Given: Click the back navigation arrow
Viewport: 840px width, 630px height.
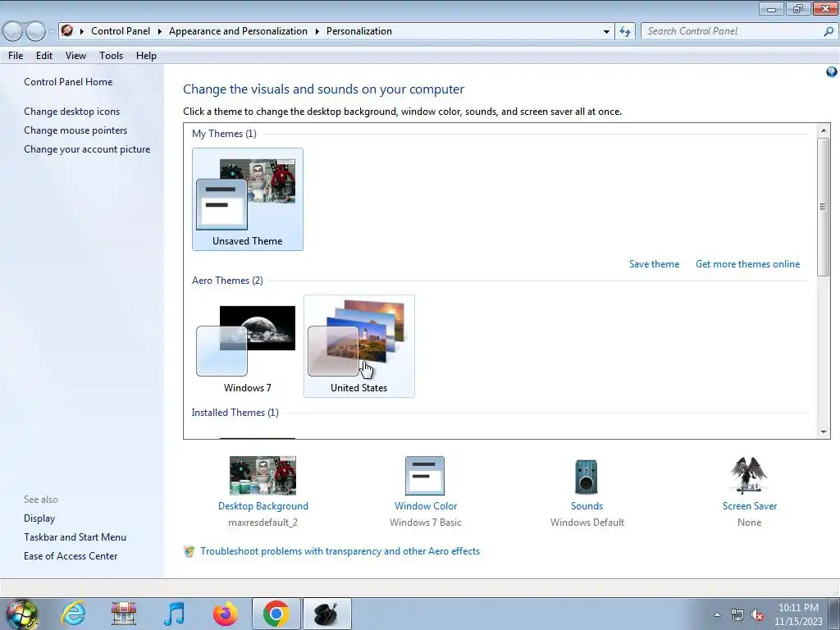Looking at the screenshot, I should [13, 31].
